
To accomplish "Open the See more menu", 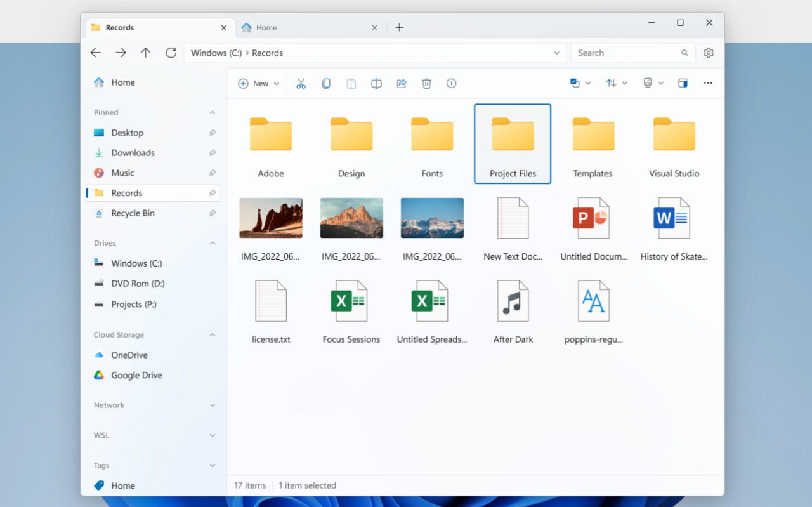I will (x=708, y=83).
